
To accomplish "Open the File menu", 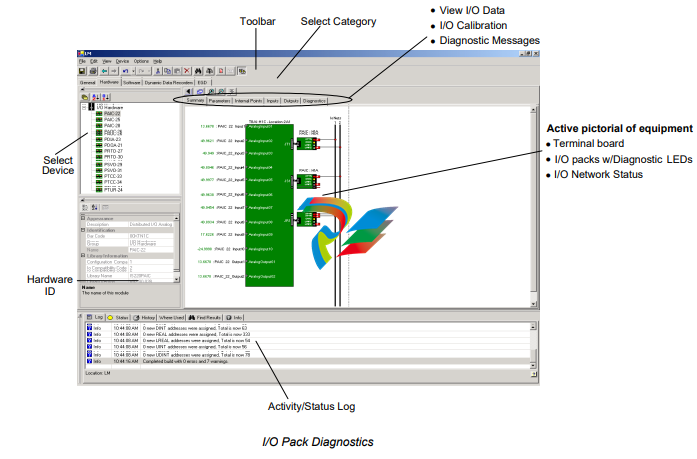I will 82,61.
